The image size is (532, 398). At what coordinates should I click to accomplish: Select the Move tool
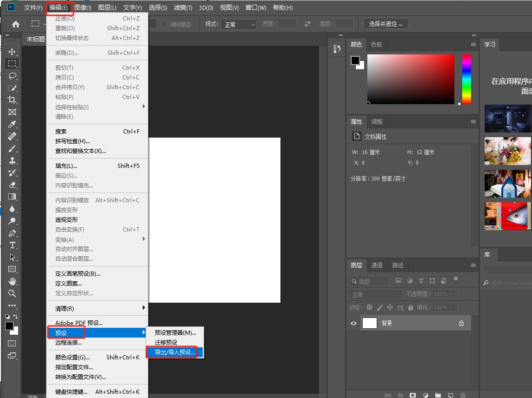click(12, 52)
